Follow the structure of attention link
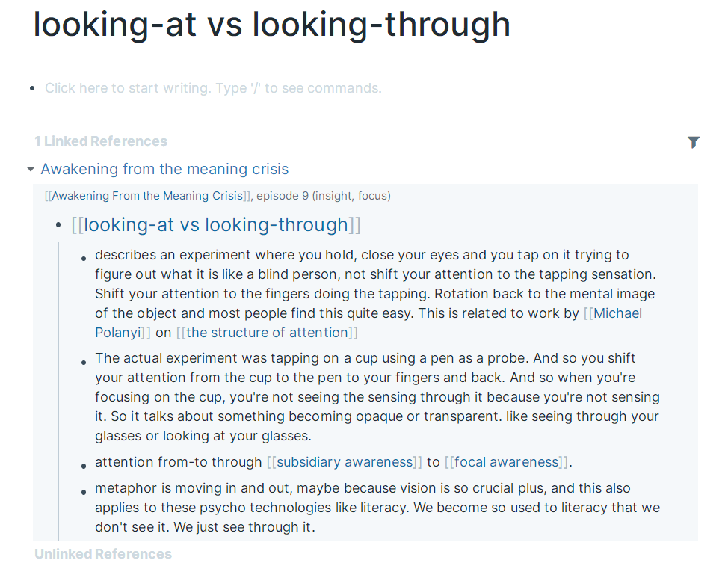The width and height of the screenshot is (728, 563). pyautogui.click(x=267, y=333)
